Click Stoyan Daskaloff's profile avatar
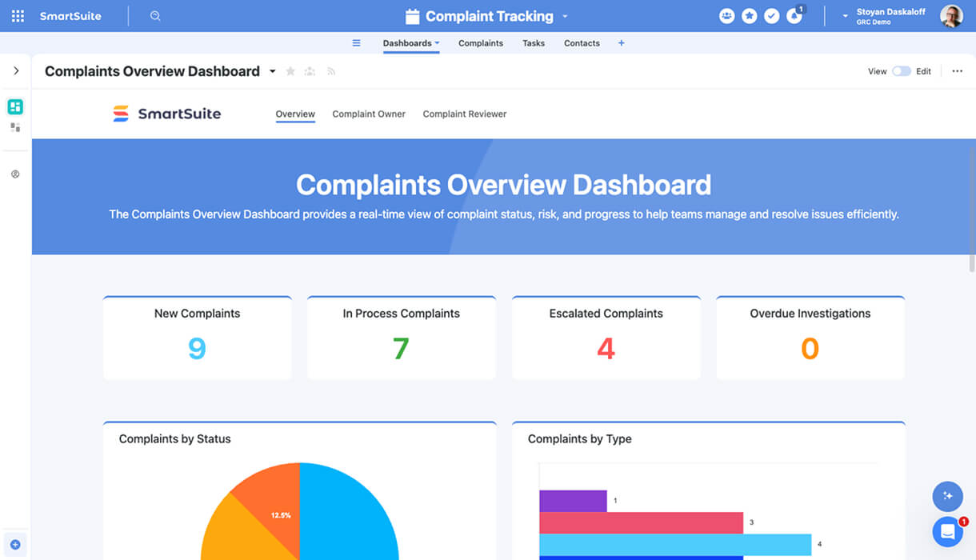This screenshot has width=976, height=560. pos(951,16)
